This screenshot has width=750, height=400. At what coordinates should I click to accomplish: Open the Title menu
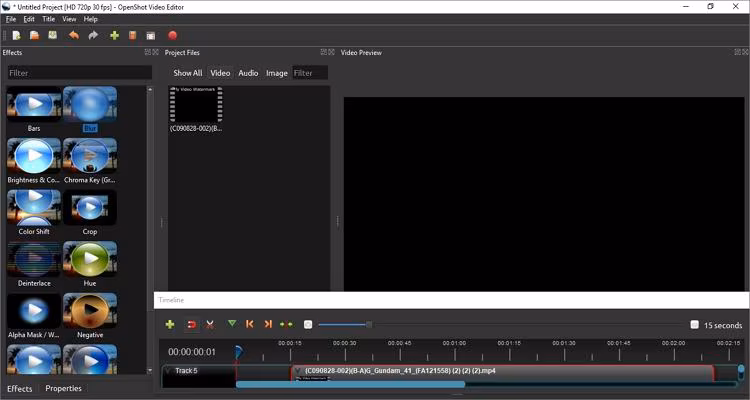click(x=48, y=19)
